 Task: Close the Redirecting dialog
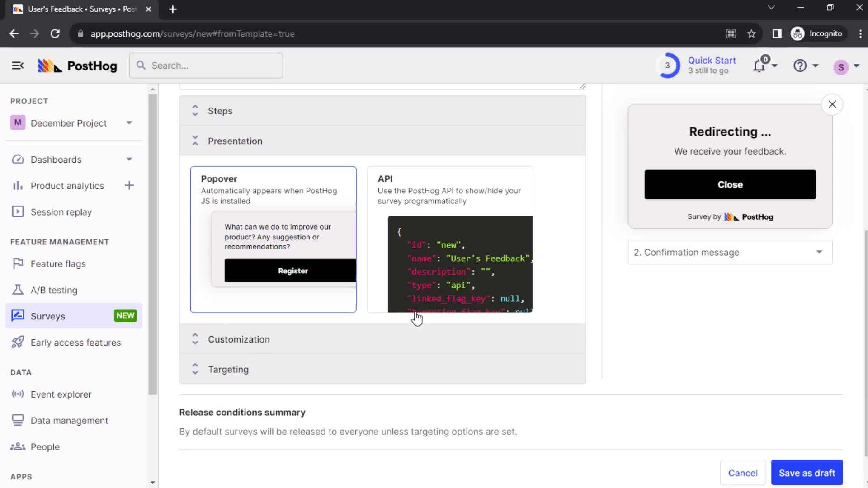click(x=833, y=104)
